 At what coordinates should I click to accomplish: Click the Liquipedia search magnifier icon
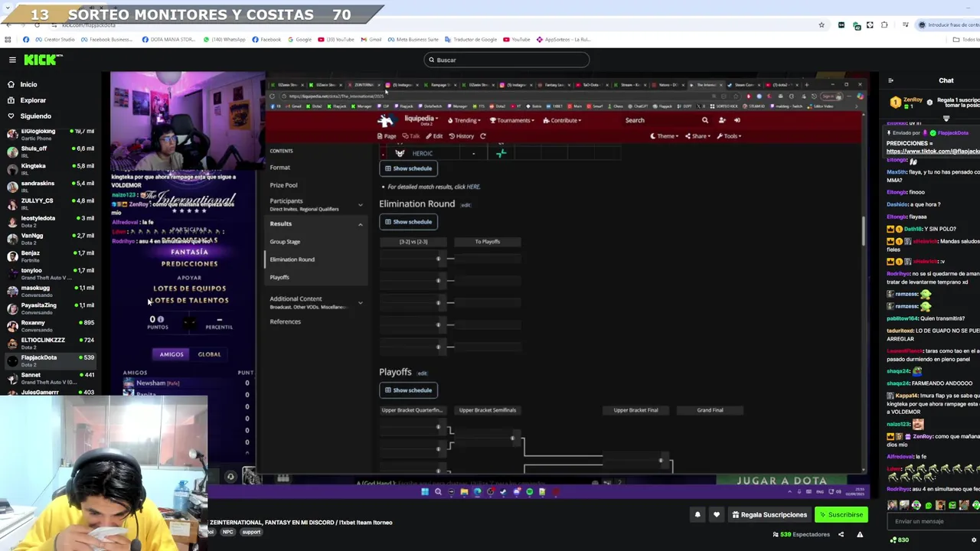coord(705,120)
